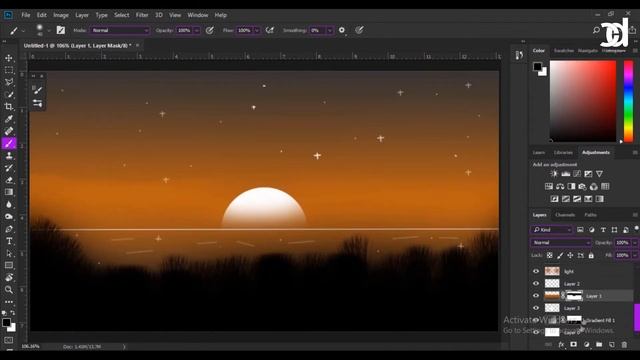Open the brush preset picker dropdown
This screenshot has height=360, width=640.
click(x=49, y=30)
